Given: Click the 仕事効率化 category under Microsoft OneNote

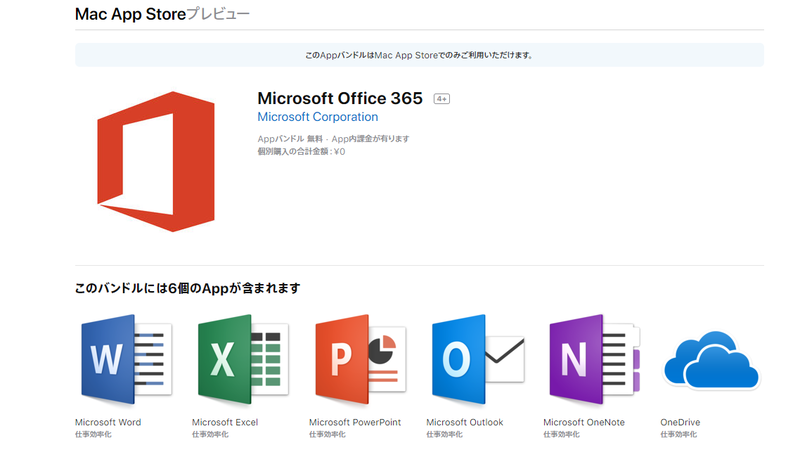Looking at the screenshot, I should click(561, 435).
